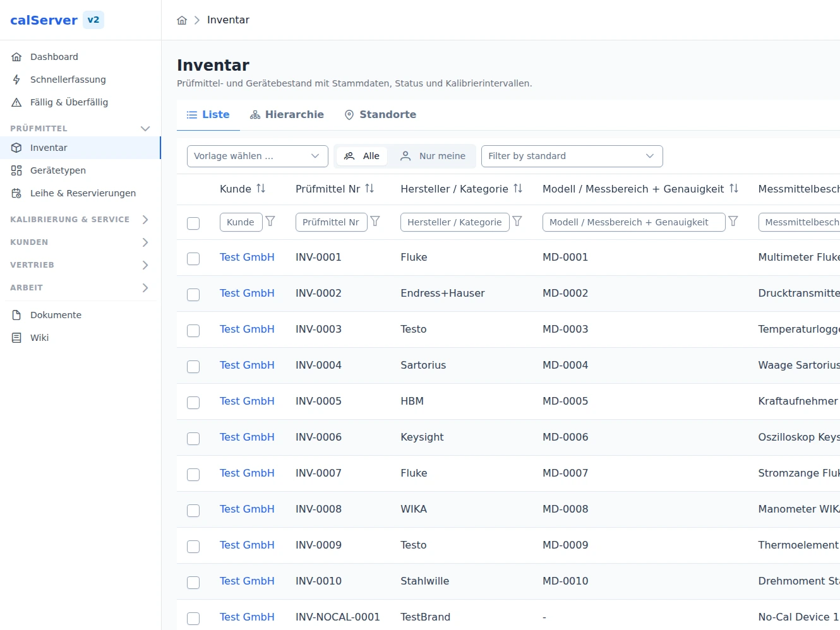Open Test GmbH link in INV-0001 row
Image resolution: width=840 pixels, height=630 pixels.
247,258
